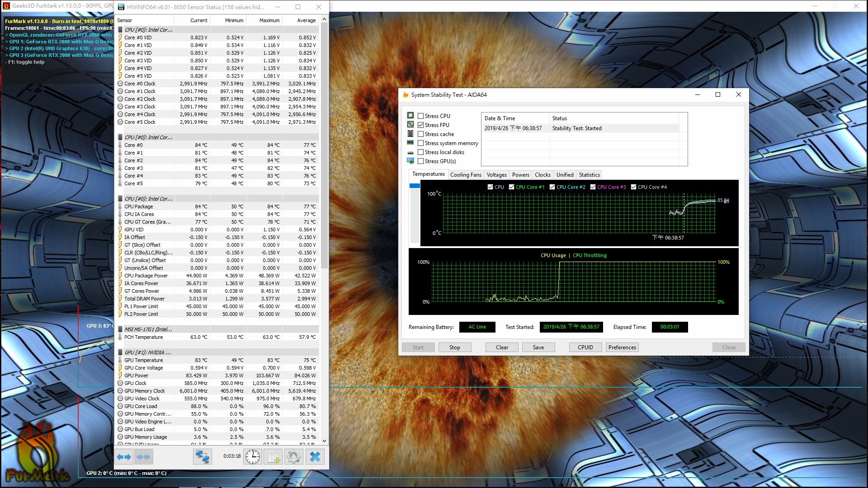Click the AIDA64 flame icon in the title bar
Screen dimensions: 868x488
click(x=406, y=95)
